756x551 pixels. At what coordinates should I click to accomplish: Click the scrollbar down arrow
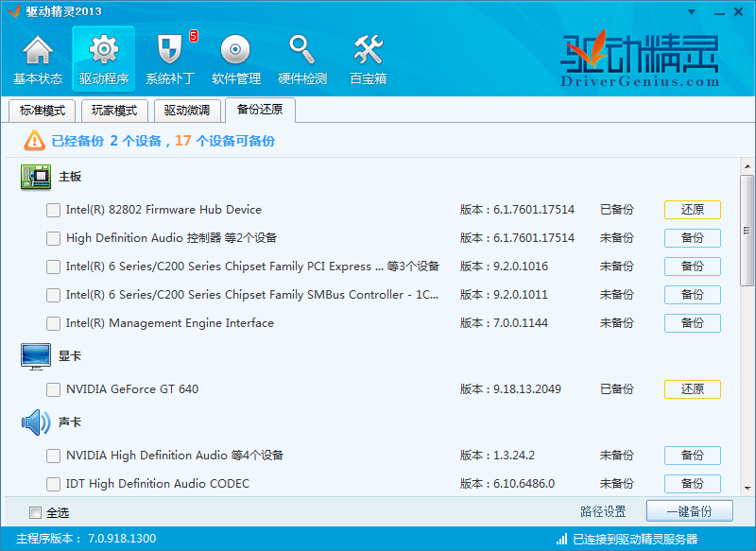click(x=747, y=489)
